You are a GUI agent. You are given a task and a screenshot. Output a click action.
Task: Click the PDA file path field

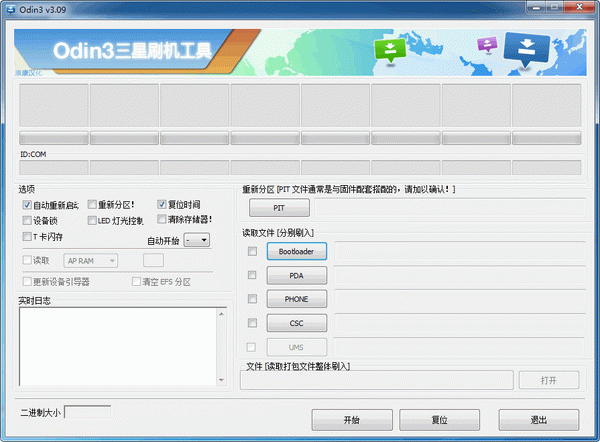460,276
